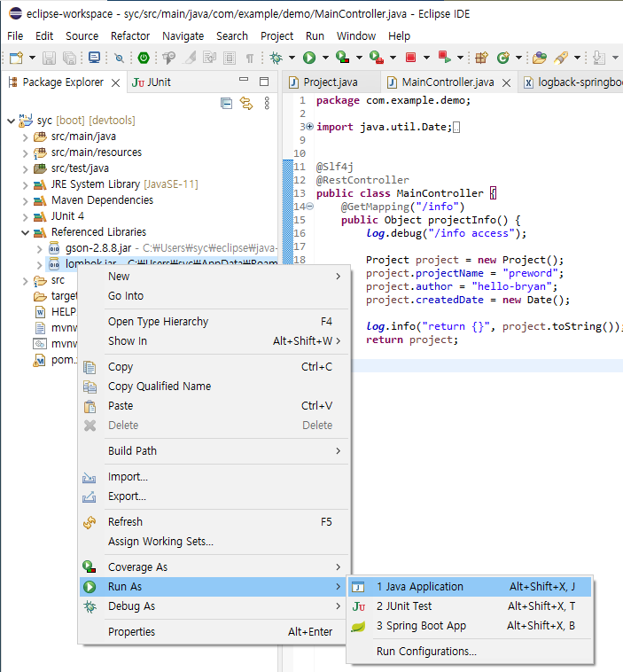This screenshot has width=623, height=672.
Task: Select the JUnit 4 library item
Action: [x=67, y=216]
